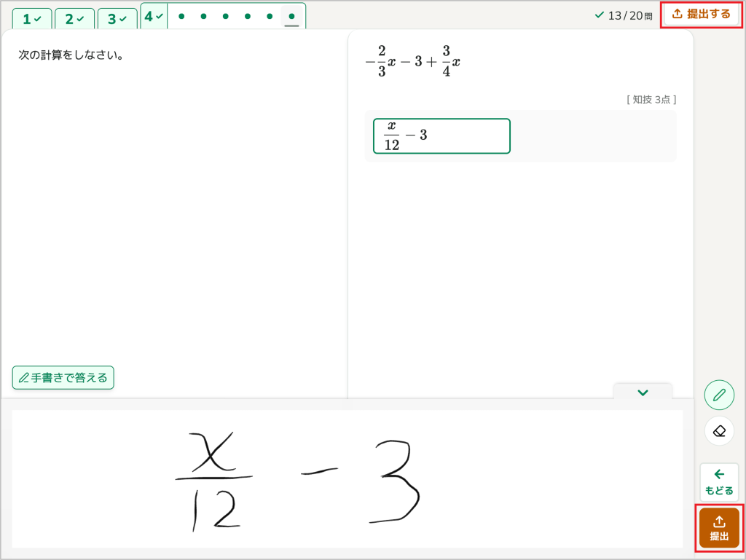
Task: Open the fourth sub-question dot of tab 4
Action: [248, 16]
